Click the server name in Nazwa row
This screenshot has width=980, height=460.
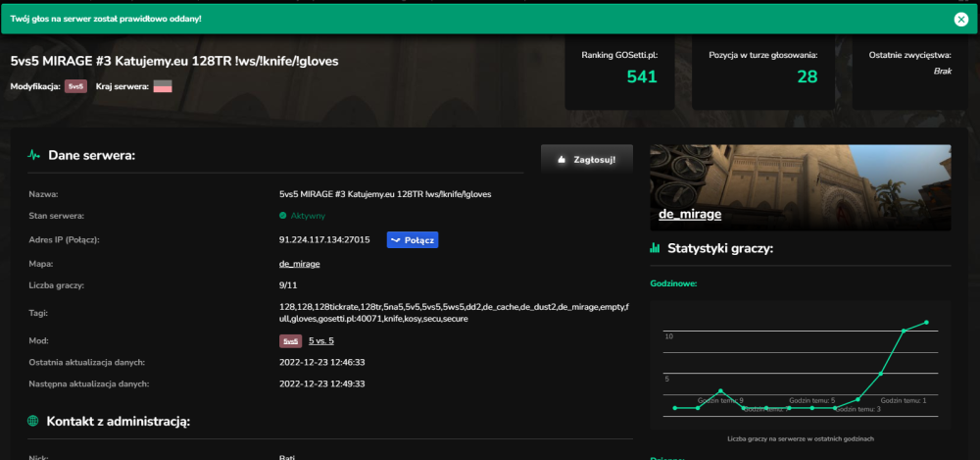[385, 194]
